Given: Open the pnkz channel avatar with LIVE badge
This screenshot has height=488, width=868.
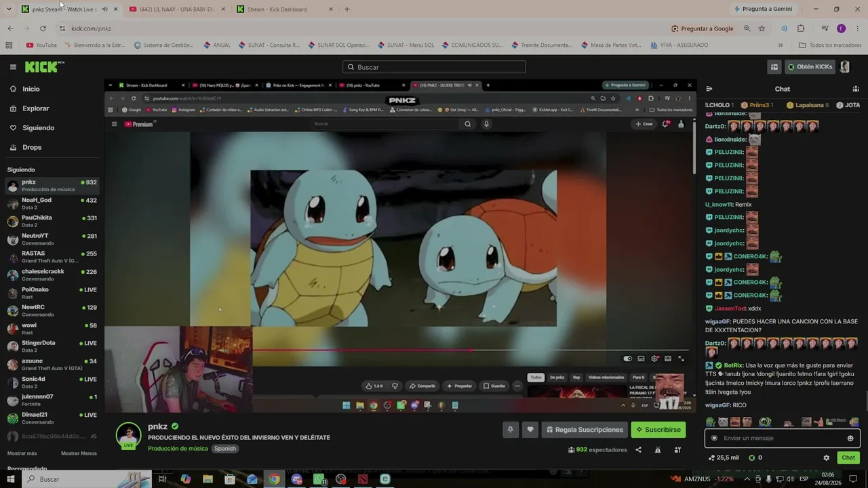Looking at the screenshot, I should 128,436.
